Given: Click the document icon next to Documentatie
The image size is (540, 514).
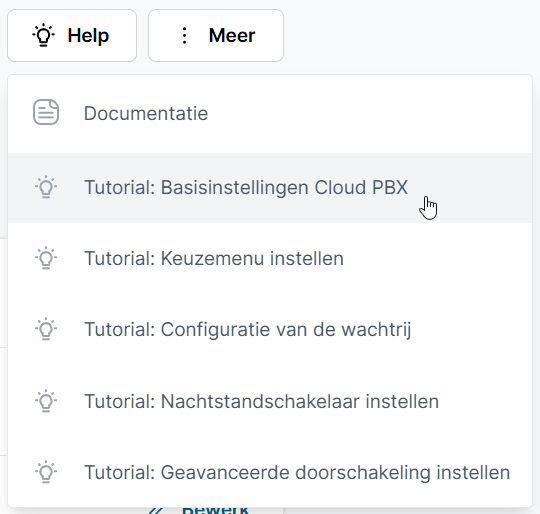Looking at the screenshot, I should [46, 112].
